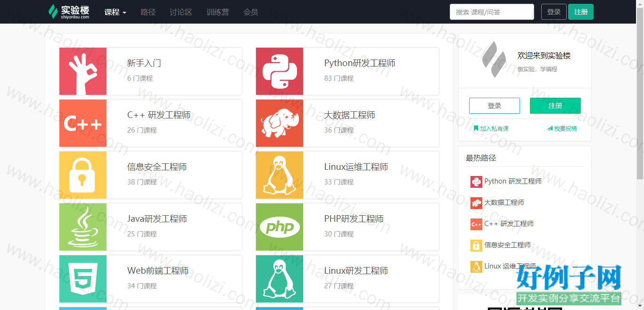
Task: Select 大数据工程师 in 最热路径
Action: [x=504, y=202]
